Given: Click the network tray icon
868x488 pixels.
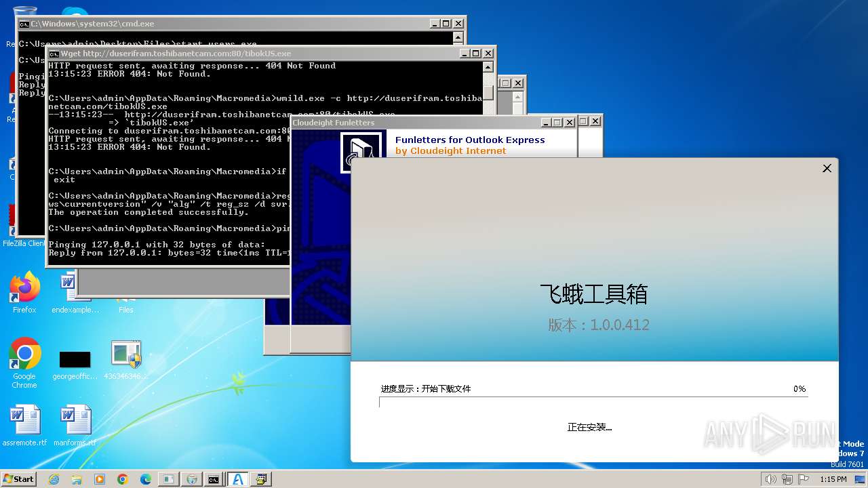Looking at the screenshot, I should click(x=789, y=479).
